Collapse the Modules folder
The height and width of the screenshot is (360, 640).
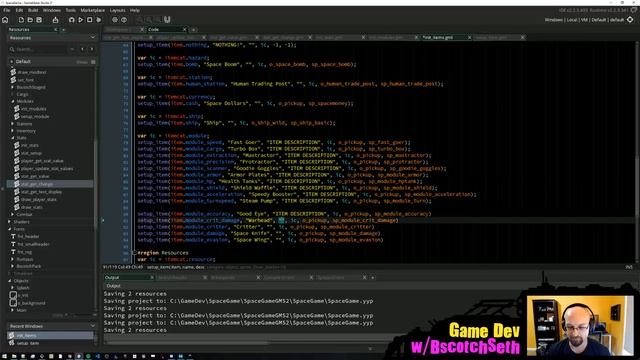pyautogui.click(x=13, y=101)
